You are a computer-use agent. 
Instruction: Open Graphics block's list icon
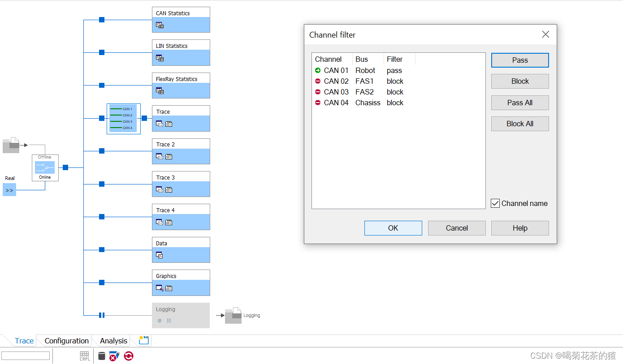coord(169,288)
